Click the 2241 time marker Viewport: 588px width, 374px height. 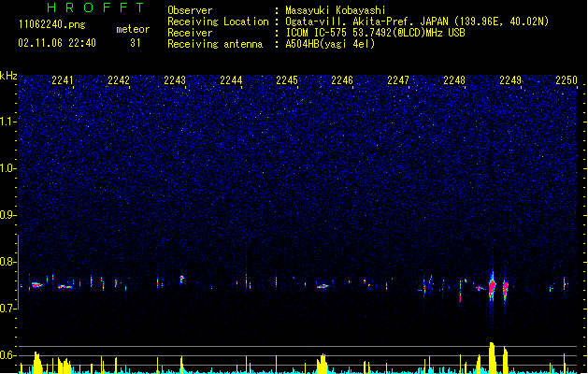[63, 80]
